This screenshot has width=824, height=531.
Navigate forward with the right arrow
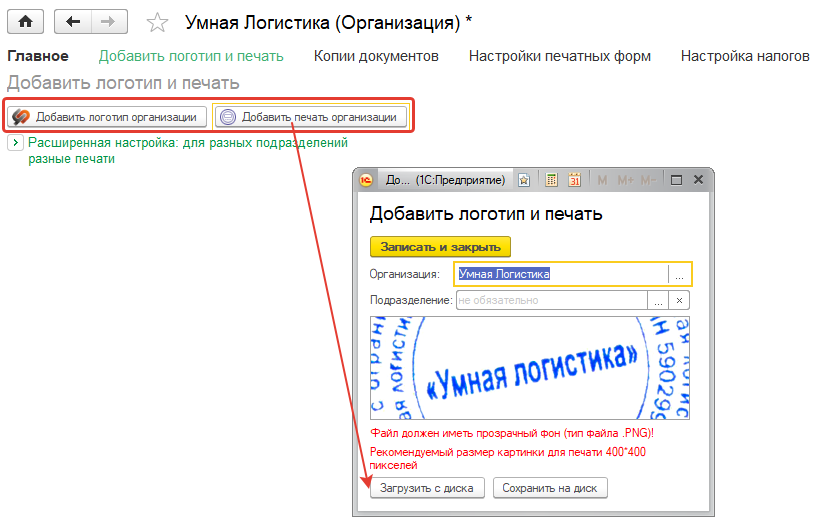click(109, 22)
